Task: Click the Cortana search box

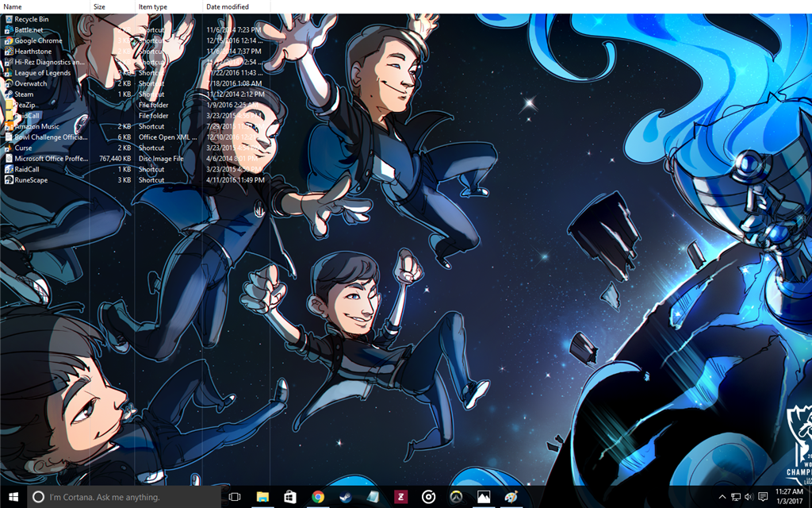Action: click(x=124, y=497)
